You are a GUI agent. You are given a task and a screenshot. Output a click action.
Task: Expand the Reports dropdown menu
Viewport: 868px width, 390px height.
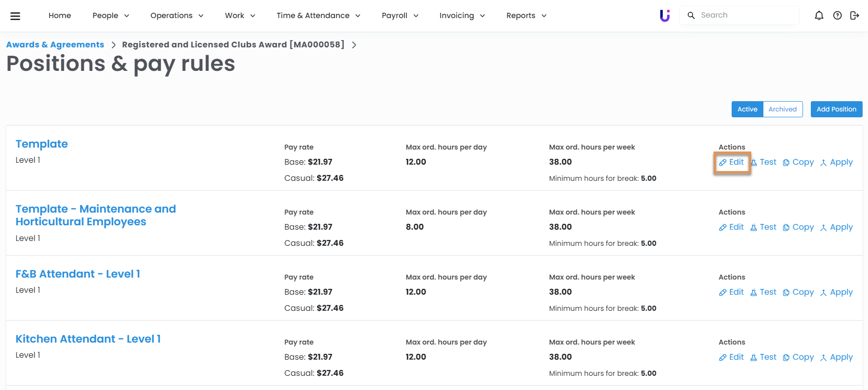click(526, 16)
